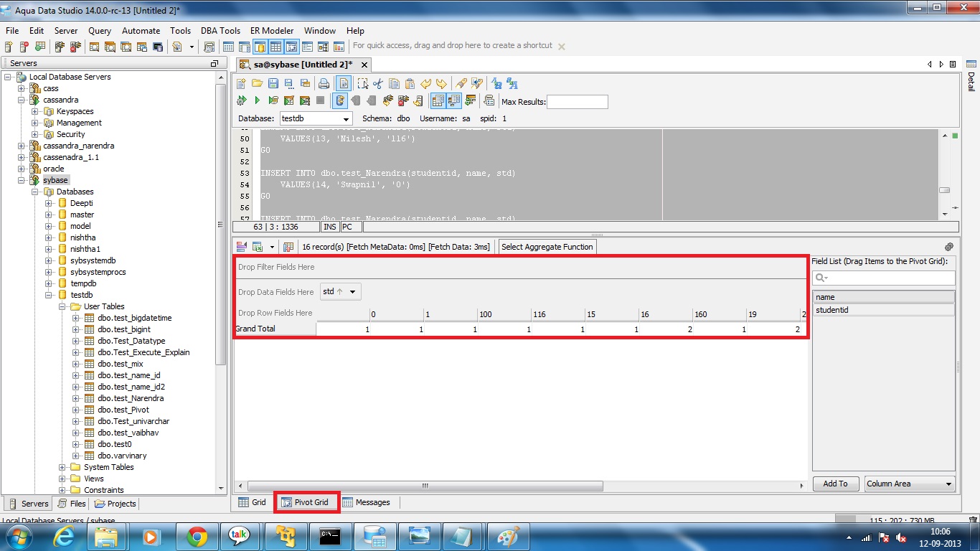The image size is (980, 551).
Task: Click the Cut scissors icon
Action: [x=378, y=83]
